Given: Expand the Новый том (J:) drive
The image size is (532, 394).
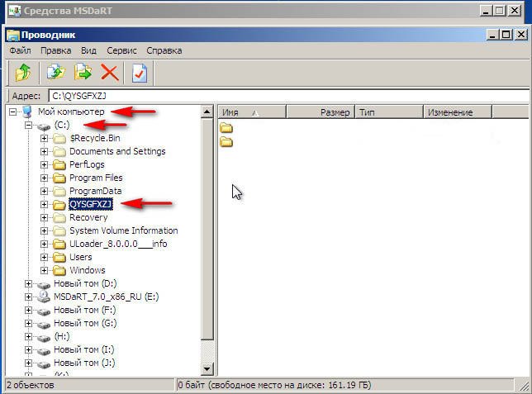Looking at the screenshot, I should [x=28, y=363].
